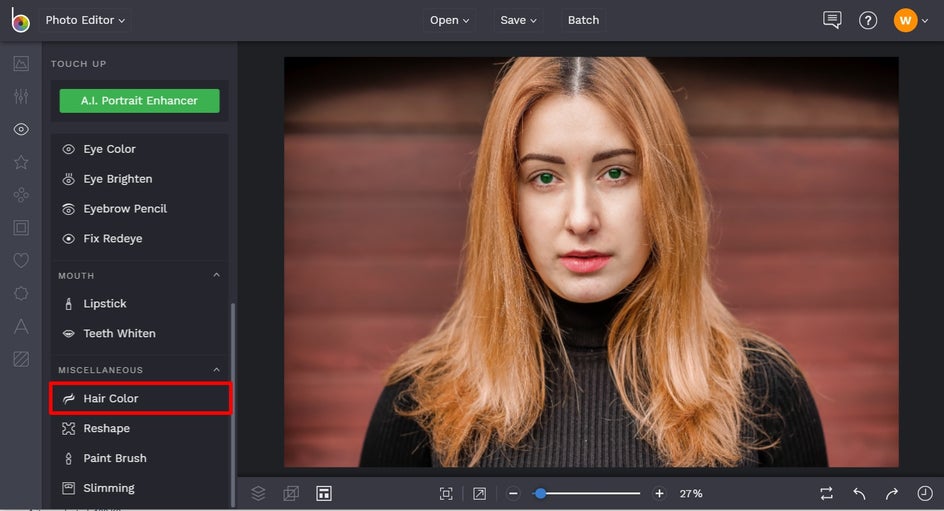Image resolution: width=944 pixels, height=511 pixels.
Task: Open the Touch Up eye sidebar tab
Action: (x=21, y=129)
